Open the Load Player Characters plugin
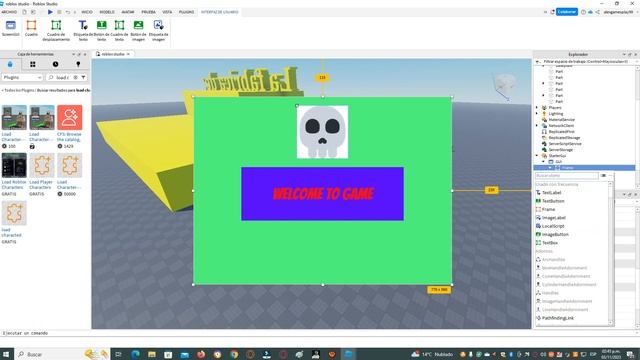Screen dimensions: 640x360 click(42, 165)
